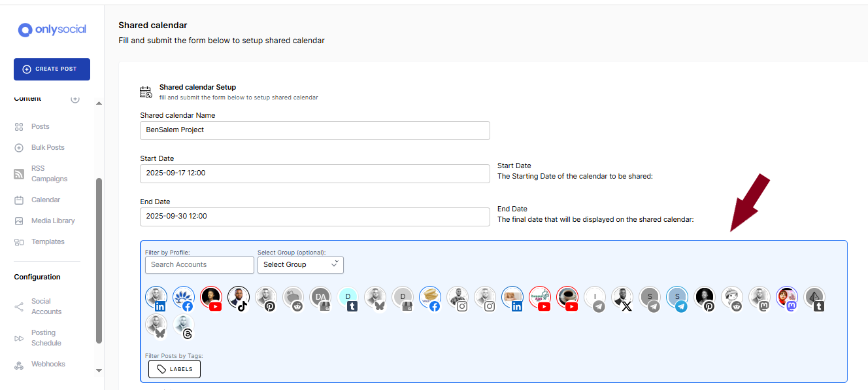
Task: Toggle the Threads profile avatar
Action: click(184, 327)
